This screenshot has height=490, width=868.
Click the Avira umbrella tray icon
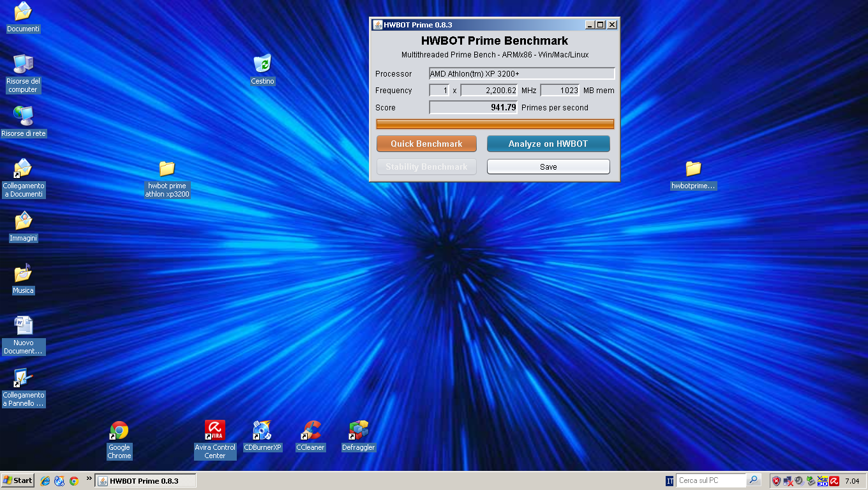tap(834, 481)
